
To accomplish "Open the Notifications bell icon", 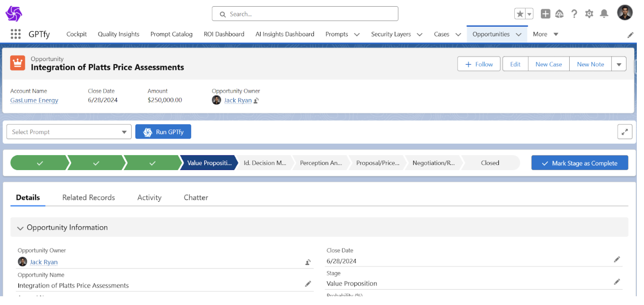I will tap(605, 13).
